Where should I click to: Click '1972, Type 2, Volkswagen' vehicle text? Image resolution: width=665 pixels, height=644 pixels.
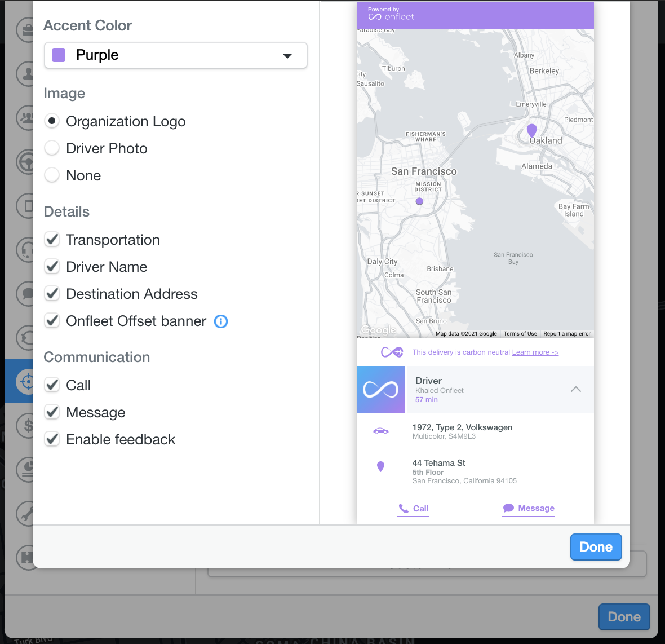click(x=462, y=427)
